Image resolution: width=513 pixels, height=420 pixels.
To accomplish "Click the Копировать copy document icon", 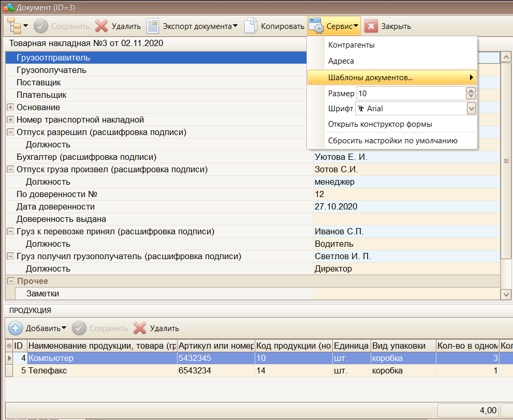I will [x=251, y=26].
